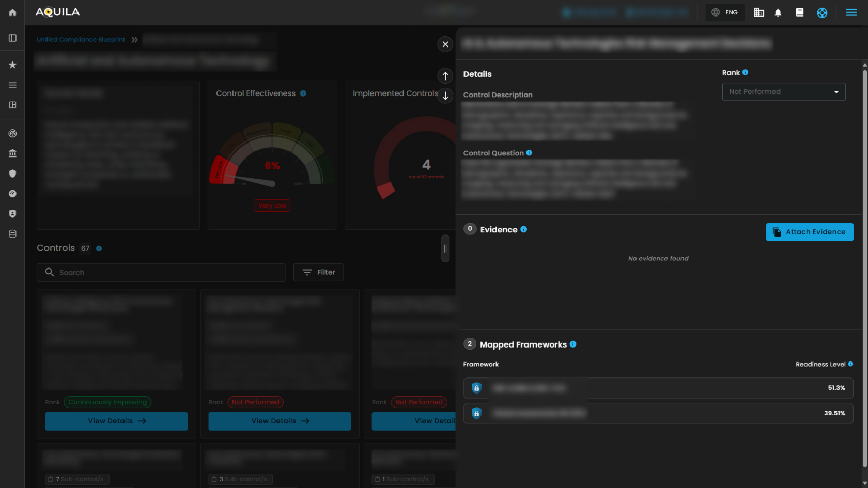868x488 pixels.
Task: Click the info icon beside Control Effectiveness
Action: [x=303, y=93]
